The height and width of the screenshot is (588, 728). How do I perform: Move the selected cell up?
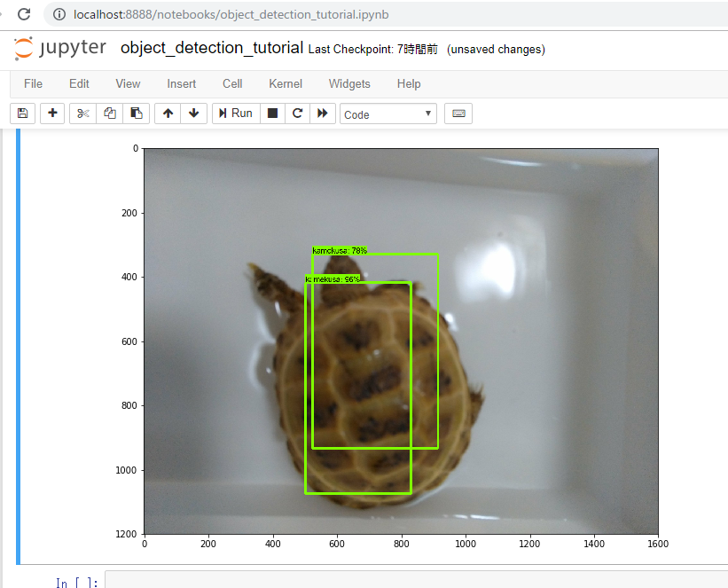pyautogui.click(x=168, y=114)
